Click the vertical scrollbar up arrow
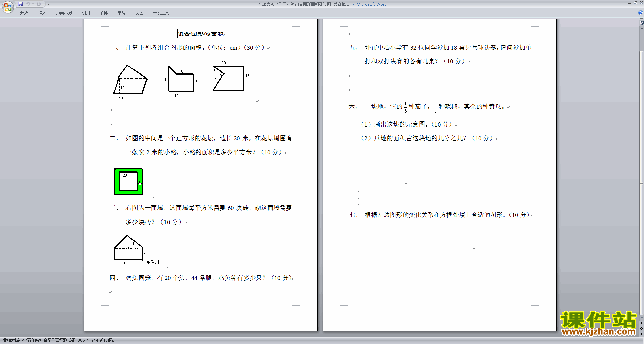This screenshot has width=644, height=344. pos(641,28)
